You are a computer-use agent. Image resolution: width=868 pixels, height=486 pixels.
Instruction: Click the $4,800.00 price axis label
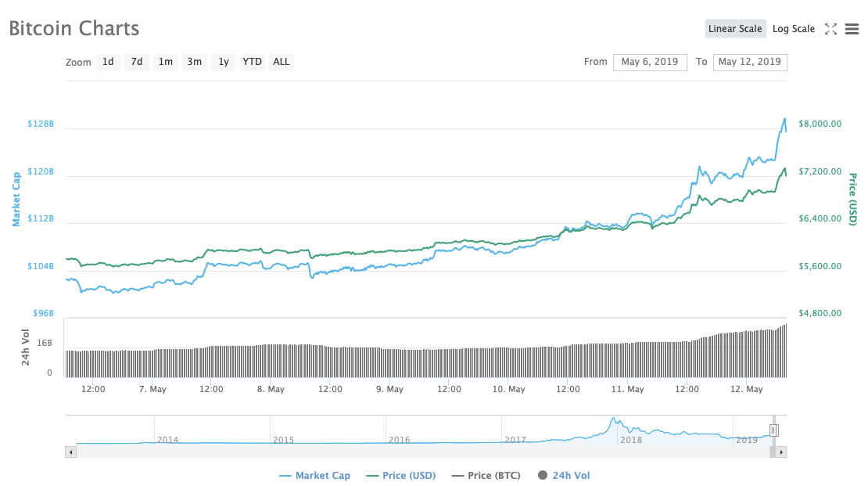click(820, 313)
